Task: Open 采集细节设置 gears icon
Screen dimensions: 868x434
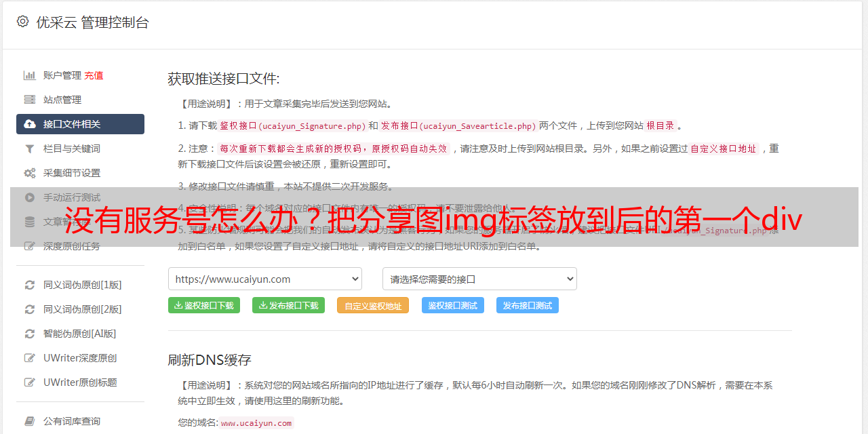Action: (29, 173)
